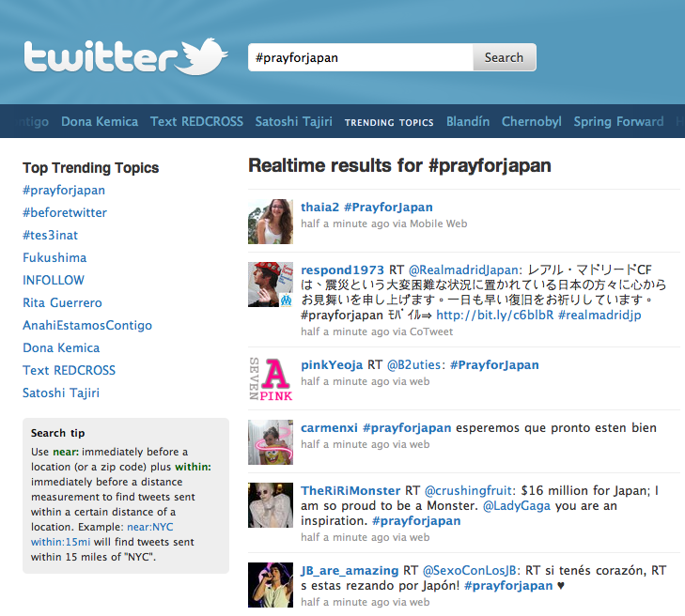Open carmenxi's avatar thumbnail
This screenshot has width=685, height=616.
[x=271, y=441]
